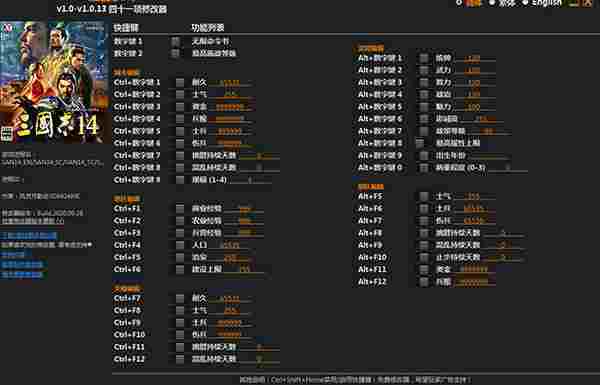Toggle the Ctrl+F4 population cheat switch
This screenshot has width=600, height=385.
(179, 245)
